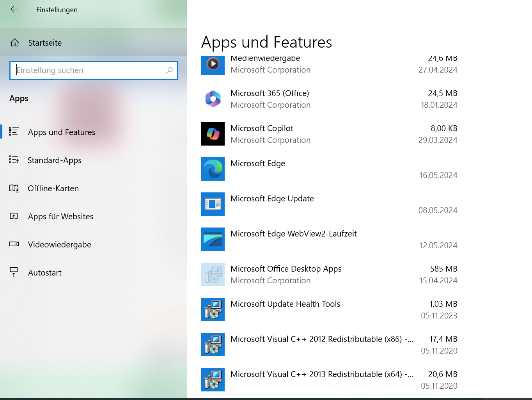Select Visual C++ 2013 Redistributable (x64) name

tap(322, 374)
